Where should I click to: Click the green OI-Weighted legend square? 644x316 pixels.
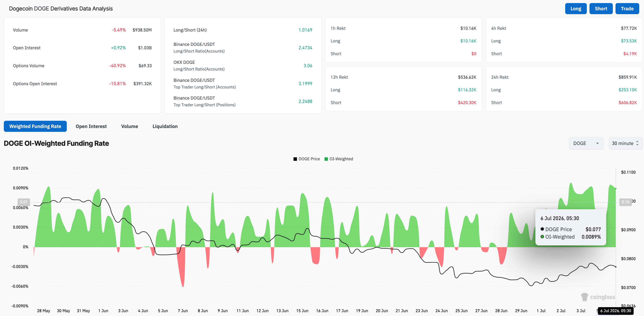click(326, 159)
